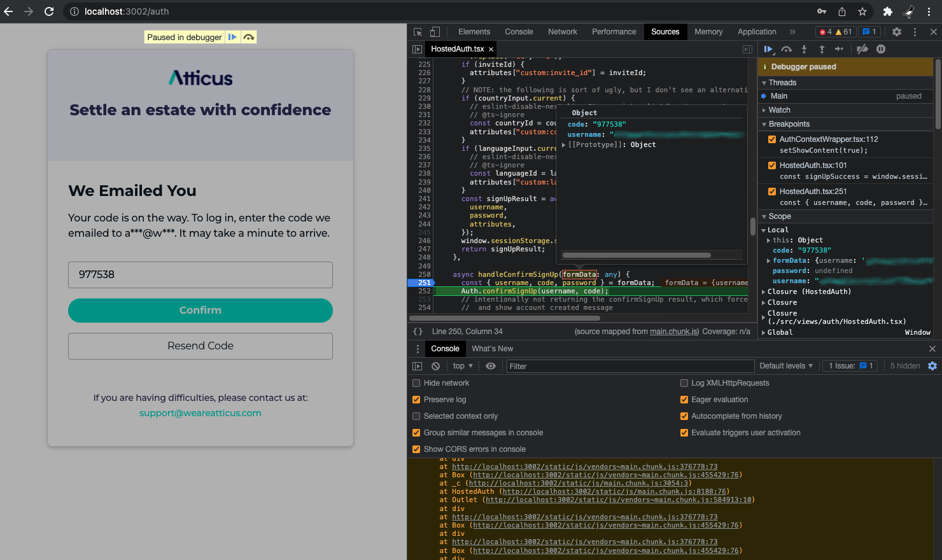Show more DevTools tabs chevron
The width and height of the screenshot is (942, 560).
(x=792, y=32)
